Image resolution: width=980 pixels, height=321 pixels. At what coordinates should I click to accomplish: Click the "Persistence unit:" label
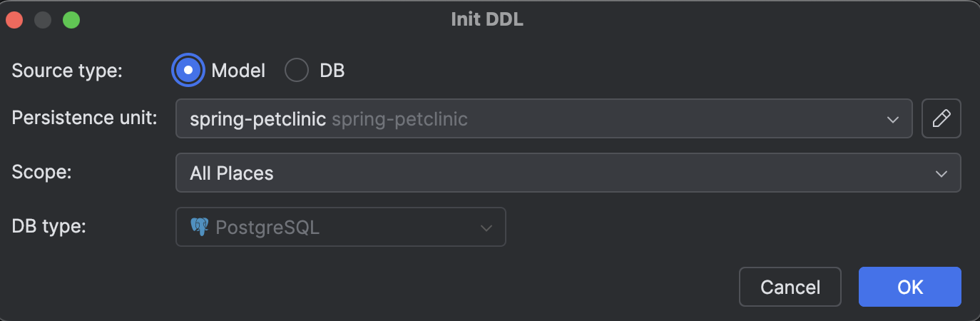[x=84, y=118]
